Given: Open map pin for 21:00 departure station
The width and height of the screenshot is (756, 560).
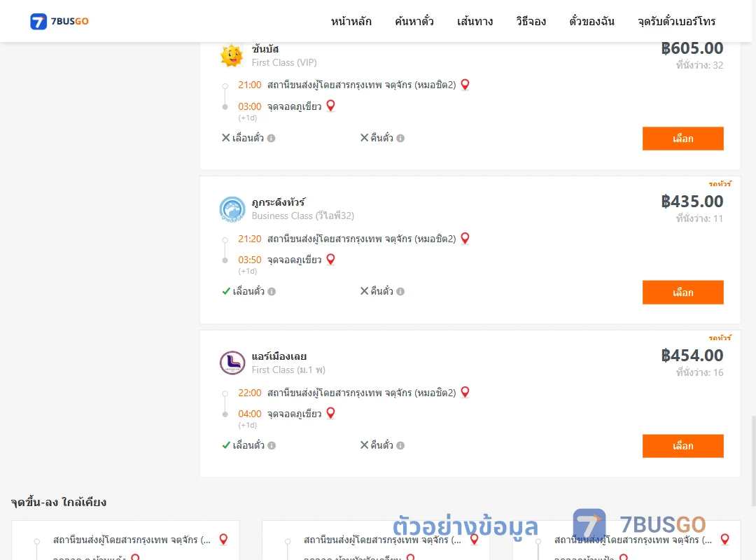Looking at the screenshot, I should click(465, 85).
